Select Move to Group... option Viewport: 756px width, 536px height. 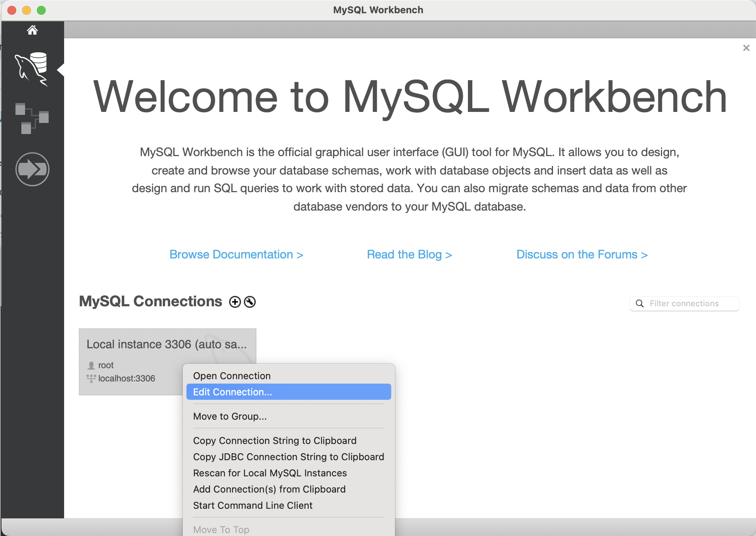pos(230,416)
